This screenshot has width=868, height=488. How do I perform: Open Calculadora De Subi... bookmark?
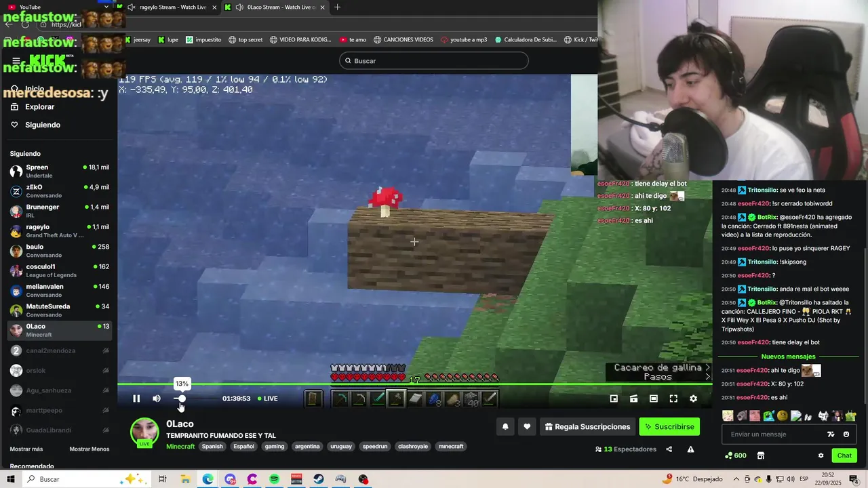(525, 40)
